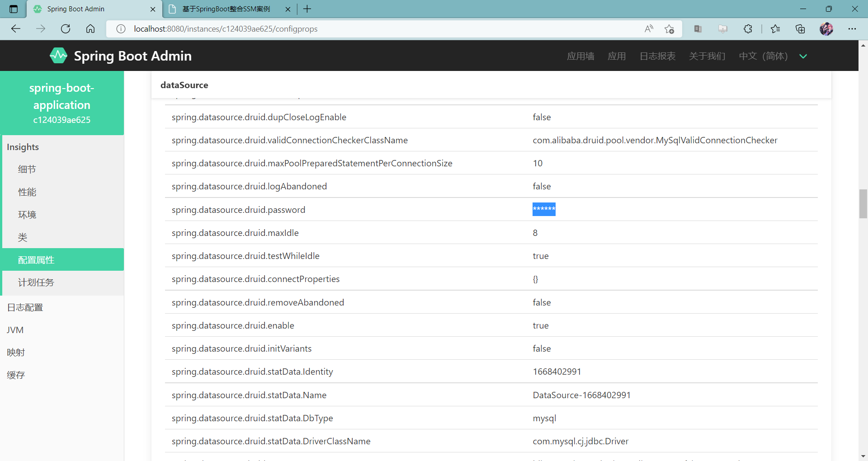Click the statData.Identity value 1668402991
The image size is (868, 461).
(557, 372)
